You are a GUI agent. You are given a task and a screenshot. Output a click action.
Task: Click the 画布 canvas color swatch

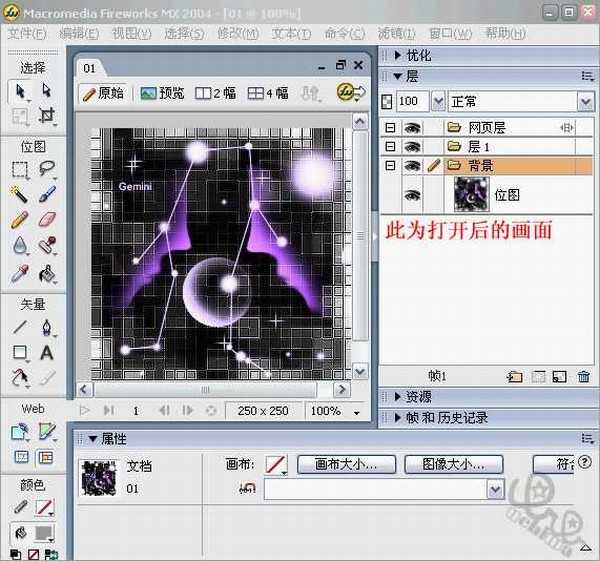(276, 464)
